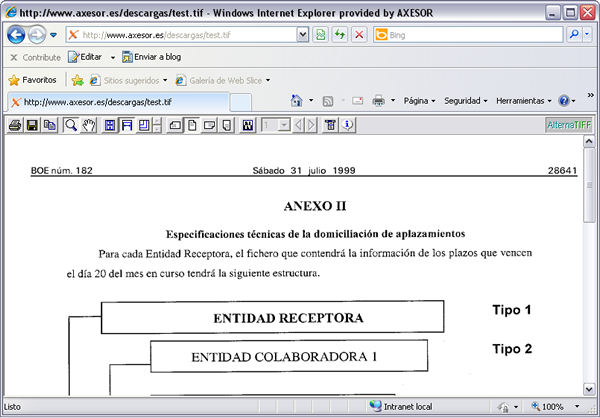This screenshot has width=600, height=418.
Task: Open the zoom level 100% dropdown
Action: coord(586,407)
